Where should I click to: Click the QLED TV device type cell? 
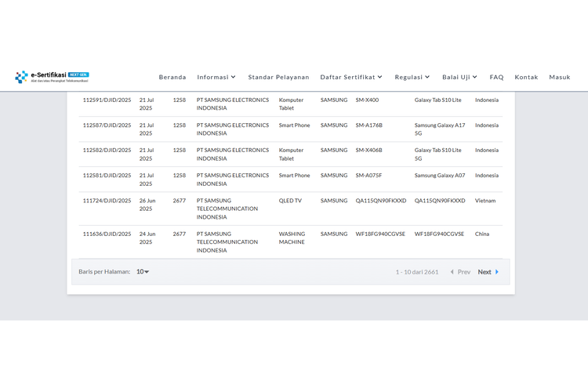pos(290,201)
